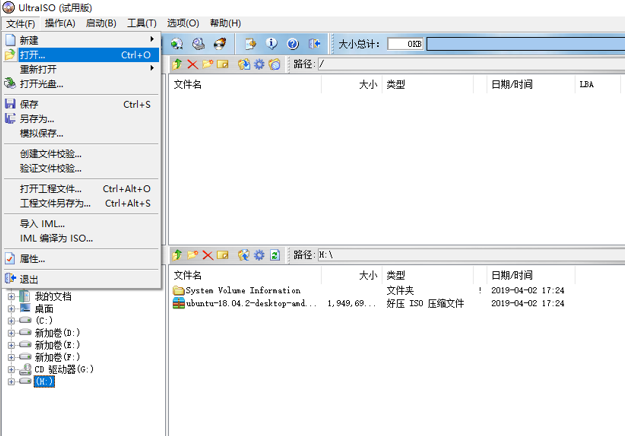Click the burn CD/DVD image icon
This screenshot has width=625, height=436.
(x=220, y=44)
